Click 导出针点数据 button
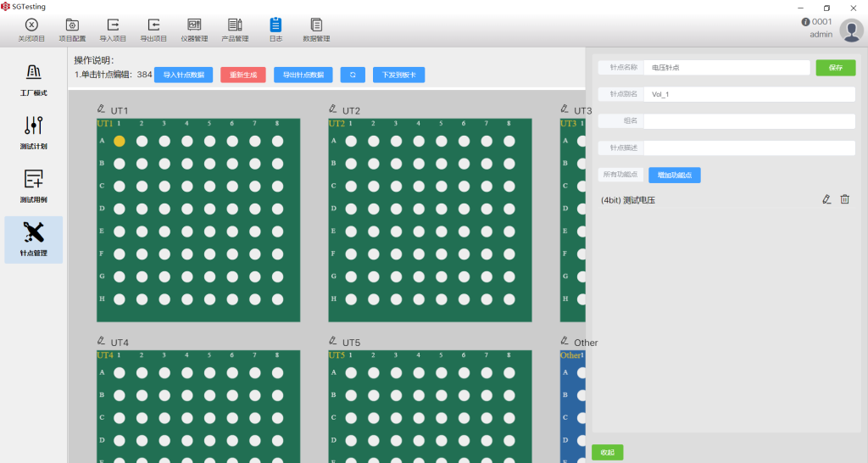 pos(303,75)
